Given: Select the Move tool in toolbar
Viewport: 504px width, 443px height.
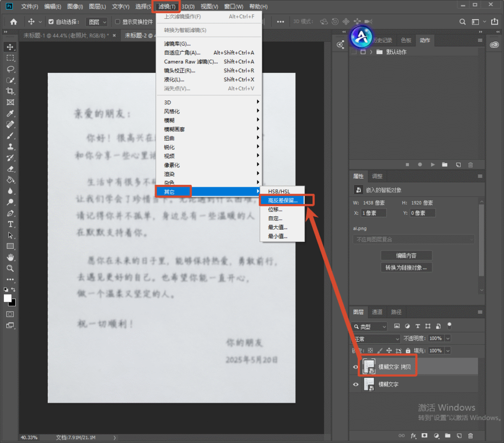Looking at the screenshot, I should (10, 47).
